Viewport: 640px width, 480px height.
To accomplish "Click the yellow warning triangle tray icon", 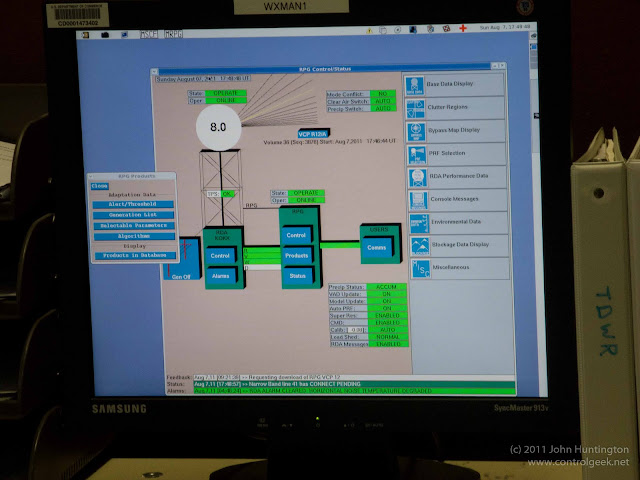I will click(369, 31).
